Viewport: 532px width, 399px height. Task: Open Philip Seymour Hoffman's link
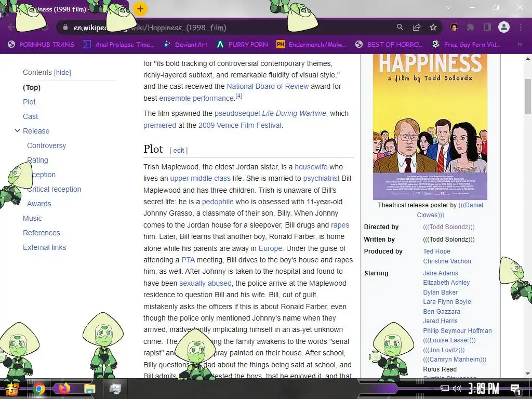pyautogui.click(x=457, y=331)
